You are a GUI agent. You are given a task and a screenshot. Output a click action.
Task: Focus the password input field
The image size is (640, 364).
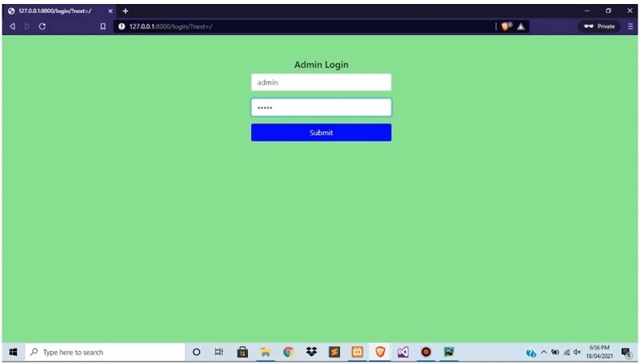pos(321,107)
